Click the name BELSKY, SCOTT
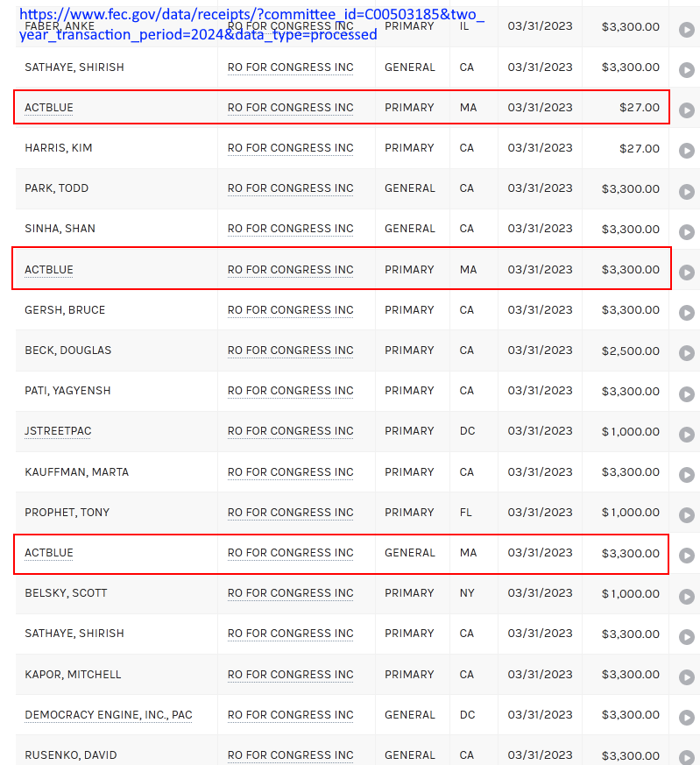The width and height of the screenshot is (700, 765). (x=66, y=592)
